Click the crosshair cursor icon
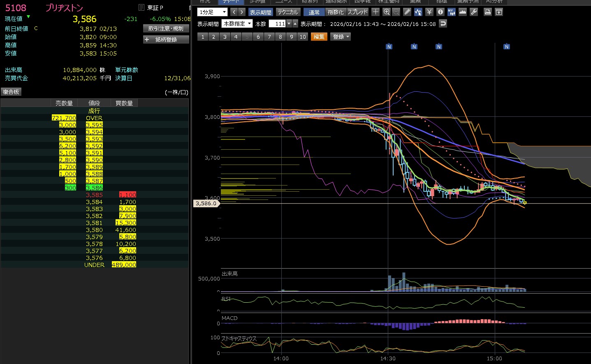The height and width of the screenshot is (364, 591). (375, 12)
